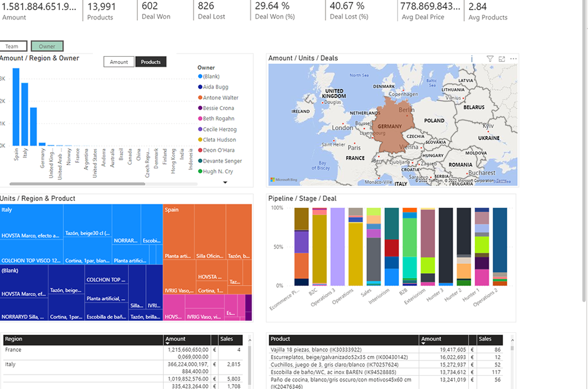588x389 pixels.
Task: Click Devante Senger legend entry
Action: (220, 161)
